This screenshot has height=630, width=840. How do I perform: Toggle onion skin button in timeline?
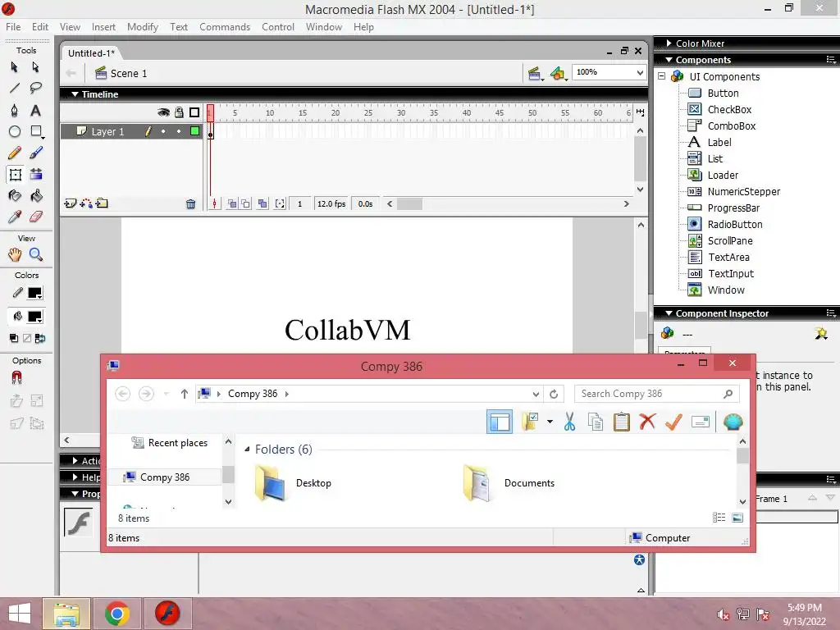232,203
